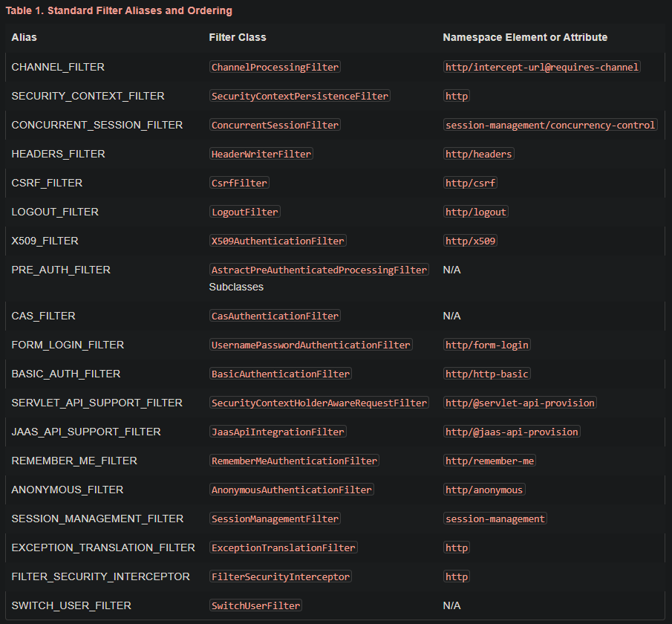
Task: Click http/@servlet-api-provision code
Action: [x=520, y=403]
